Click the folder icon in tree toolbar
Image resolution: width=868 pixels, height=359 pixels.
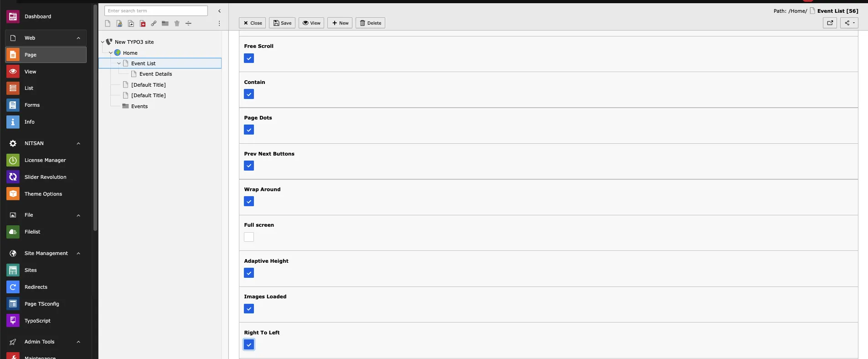point(165,23)
